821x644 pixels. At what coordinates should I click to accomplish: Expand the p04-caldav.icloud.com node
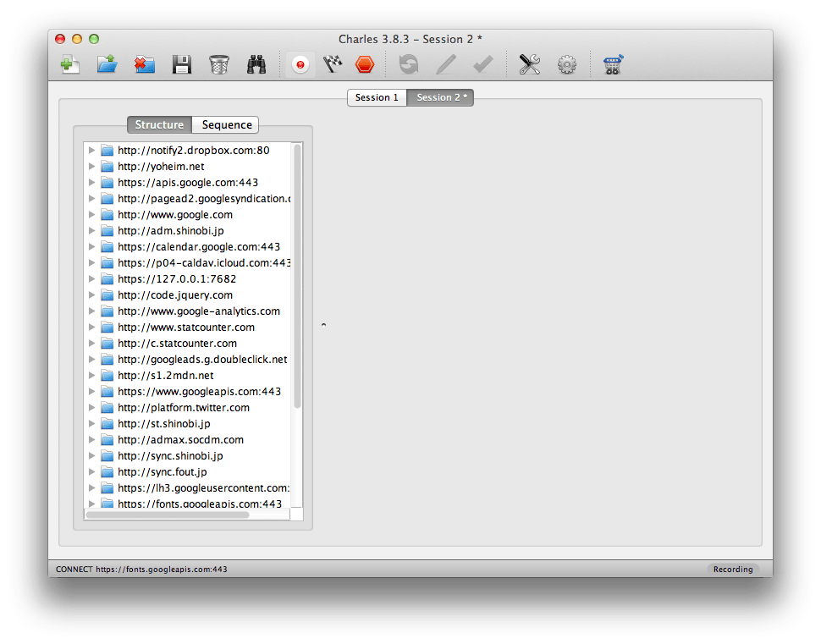tap(91, 263)
